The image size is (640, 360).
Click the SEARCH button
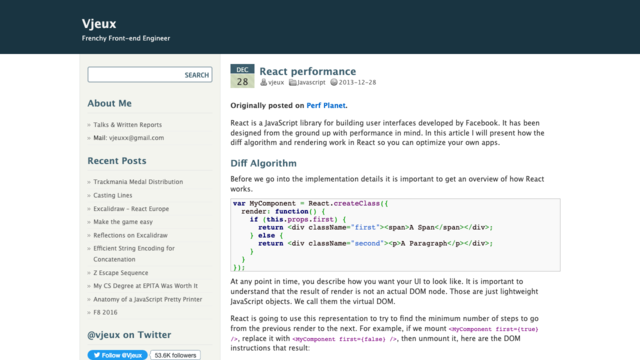tap(196, 75)
